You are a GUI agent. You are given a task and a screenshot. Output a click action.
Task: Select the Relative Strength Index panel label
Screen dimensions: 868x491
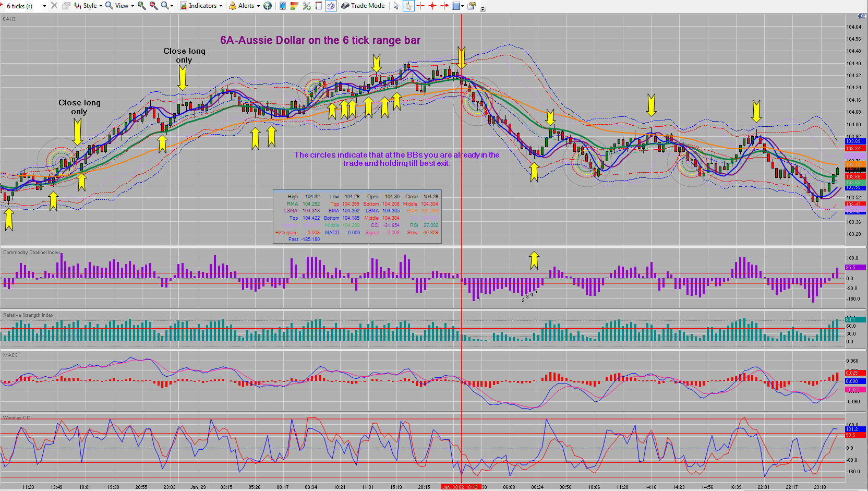pos(28,315)
